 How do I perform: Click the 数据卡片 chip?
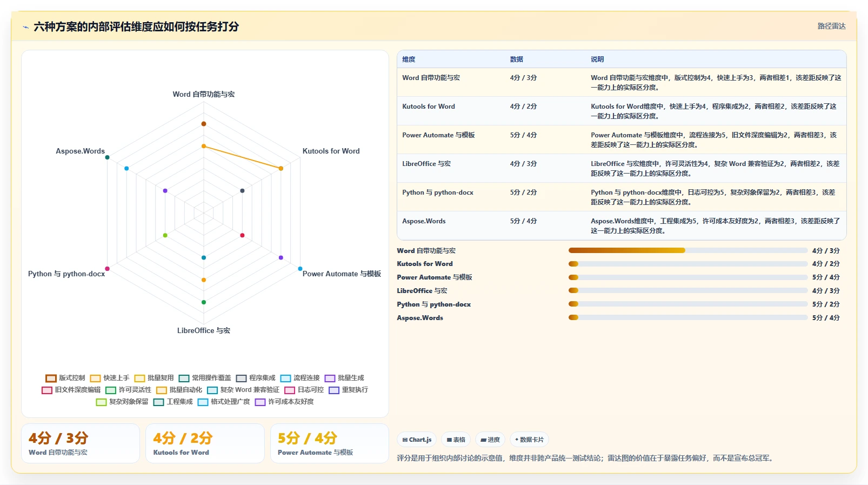click(529, 440)
